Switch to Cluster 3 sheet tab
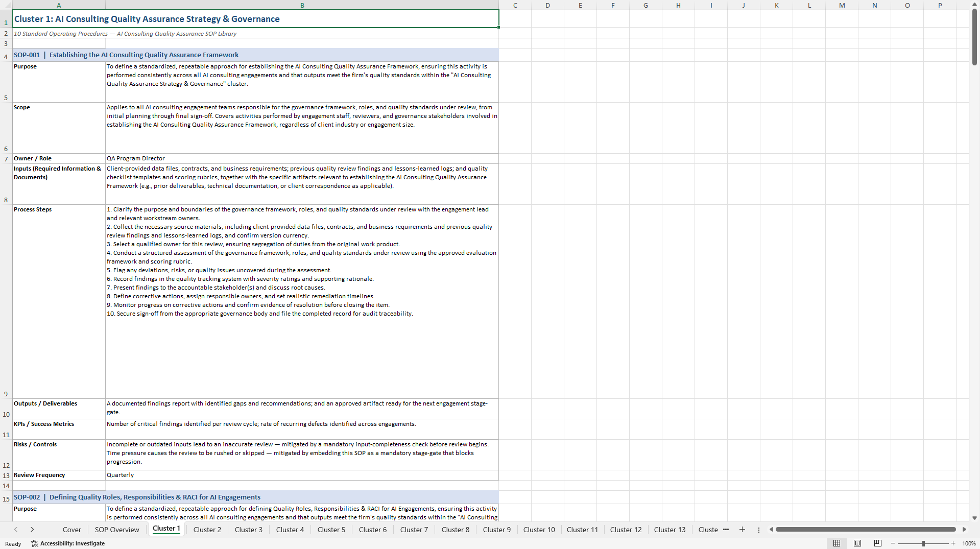 coord(249,530)
